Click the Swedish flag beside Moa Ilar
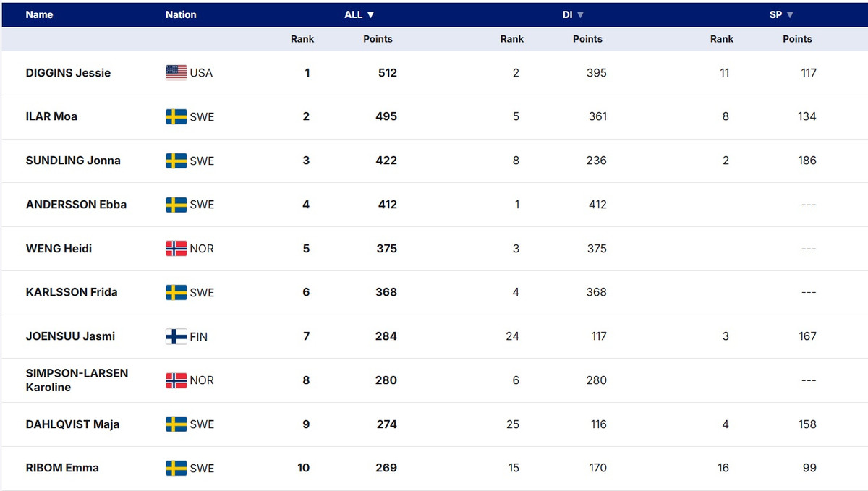868x491 pixels. pyautogui.click(x=176, y=117)
